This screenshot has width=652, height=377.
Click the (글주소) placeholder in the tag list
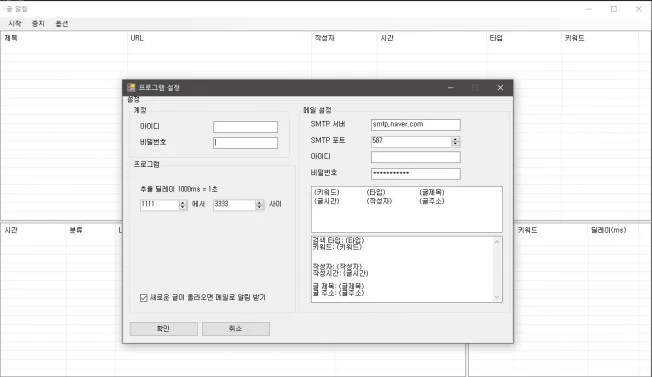pyautogui.click(x=432, y=201)
